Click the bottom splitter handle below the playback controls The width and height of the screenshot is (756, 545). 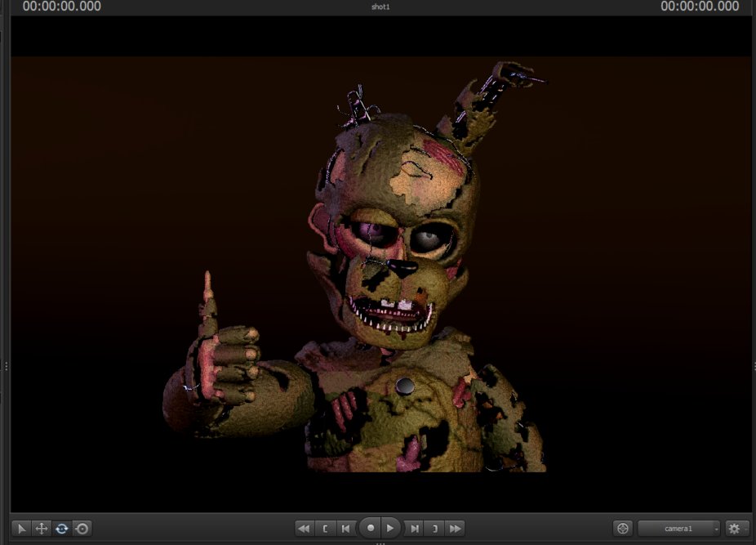[380, 543]
